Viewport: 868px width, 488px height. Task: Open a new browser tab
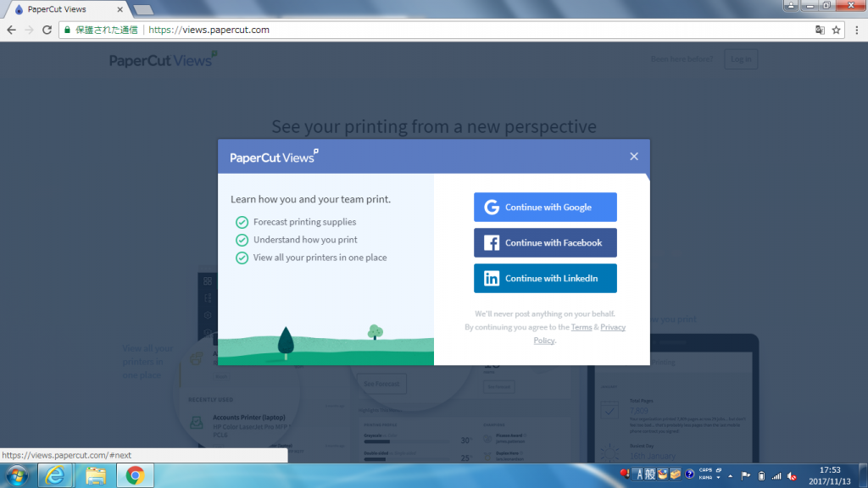tap(143, 9)
